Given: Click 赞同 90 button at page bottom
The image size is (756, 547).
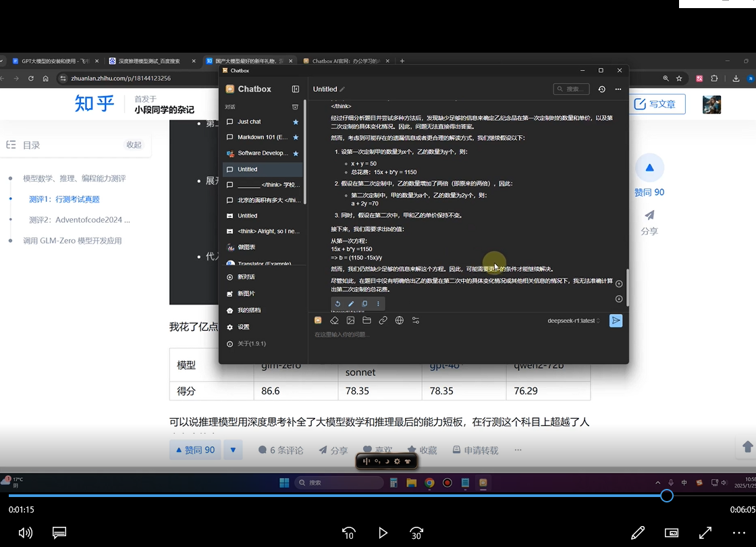Looking at the screenshot, I should point(195,450).
